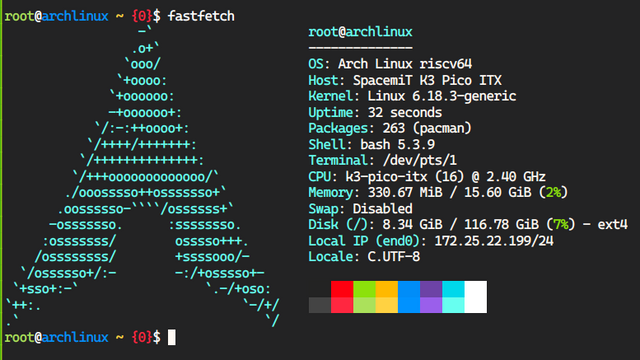Click the Locale value 'C.UTF-8'
Image resolution: width=640 pixels, height=360 pixels.
pos(394,257)
